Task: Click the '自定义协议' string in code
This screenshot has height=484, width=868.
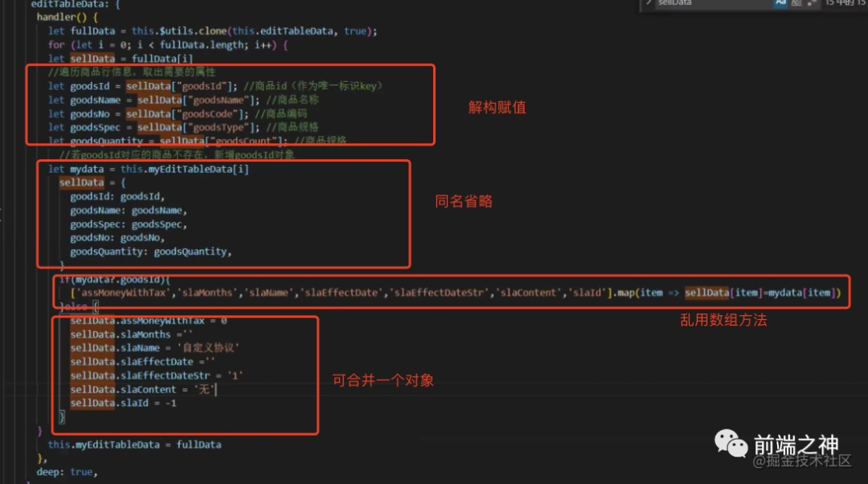Action: click(211, 347)
